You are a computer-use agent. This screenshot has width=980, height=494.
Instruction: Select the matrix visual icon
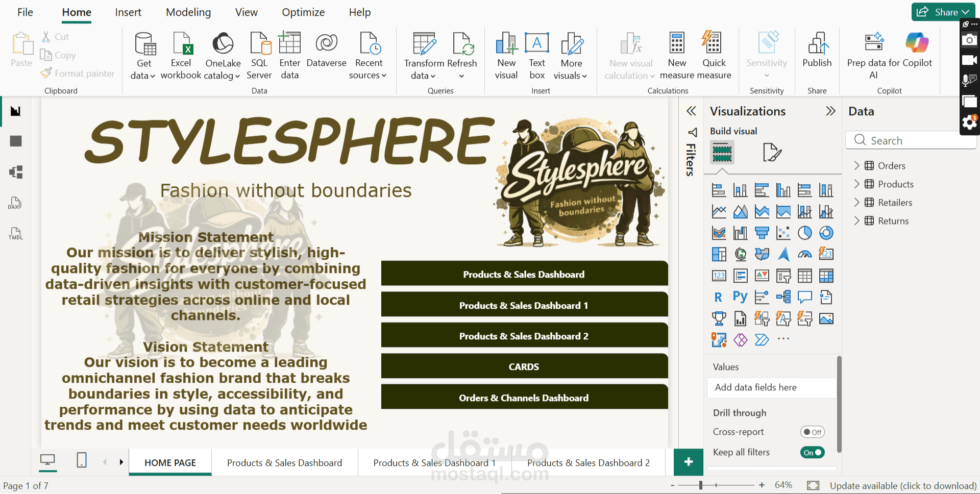826,276
